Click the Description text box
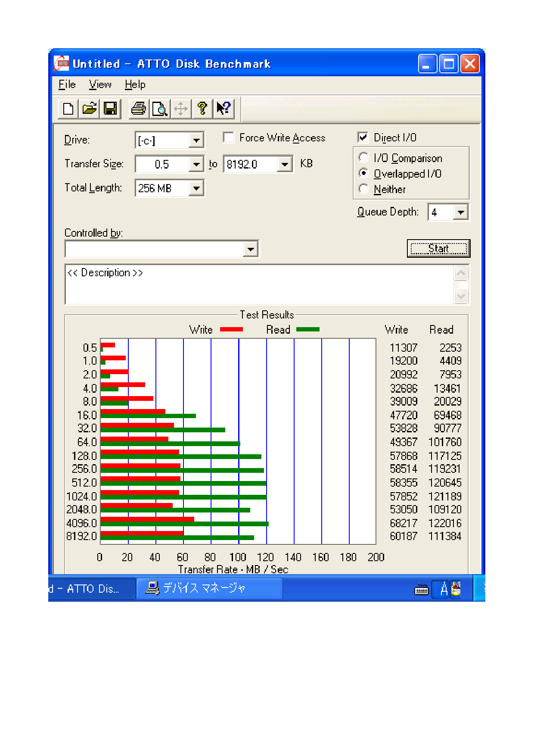Viewport: 534px width, 756px height. [259, 284]
